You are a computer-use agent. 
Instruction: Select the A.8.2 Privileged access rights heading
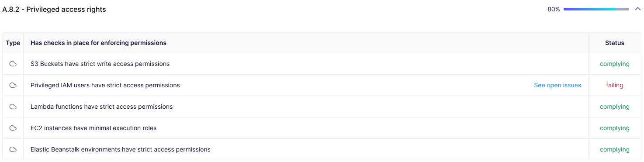click(x=54, y=9)
